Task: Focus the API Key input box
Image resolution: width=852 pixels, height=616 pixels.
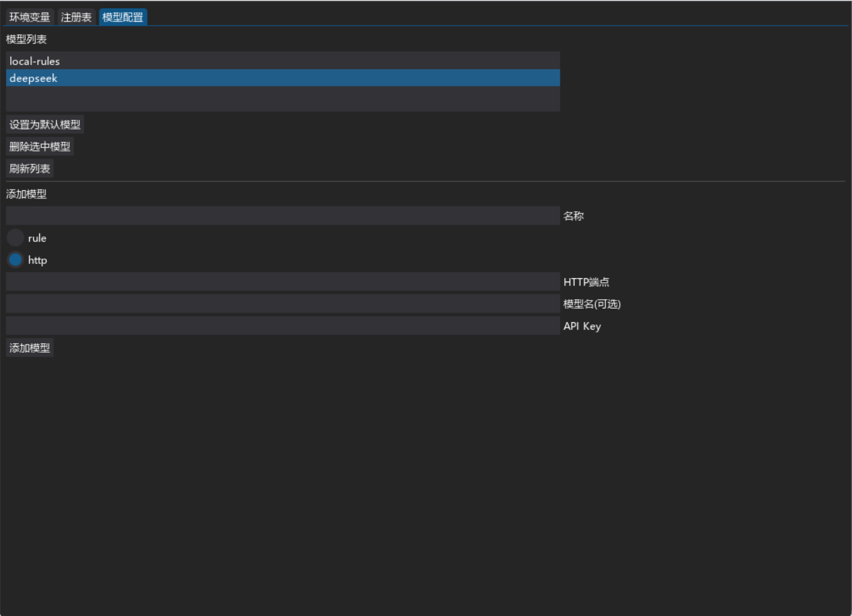Action: (283, 326)
